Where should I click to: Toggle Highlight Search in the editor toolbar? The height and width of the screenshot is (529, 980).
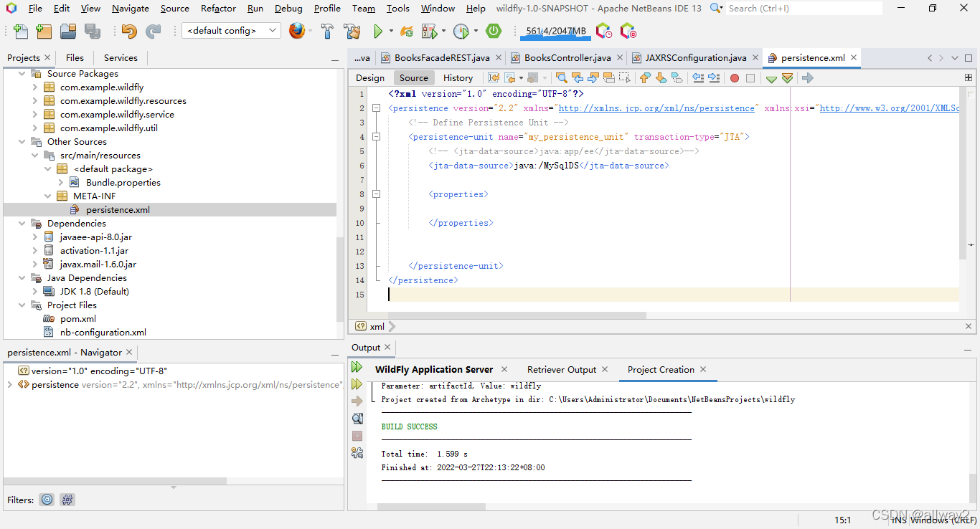click(609, 78)
